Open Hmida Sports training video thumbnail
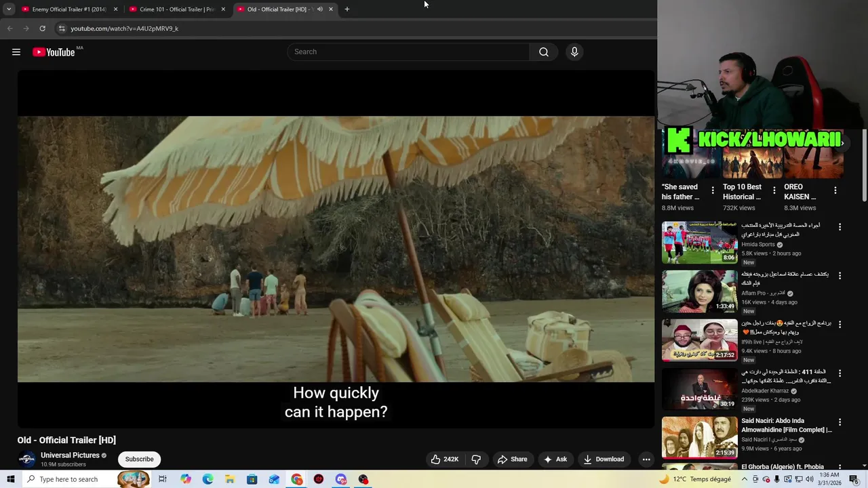 click(x=699, y=243)
